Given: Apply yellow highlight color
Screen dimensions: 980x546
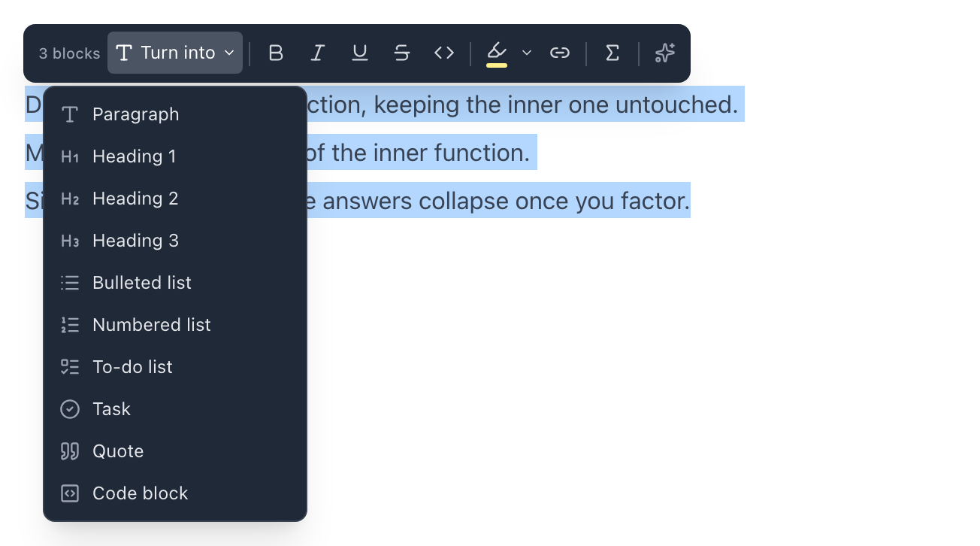Looking at the screenshot, I should tap(497, 53).
